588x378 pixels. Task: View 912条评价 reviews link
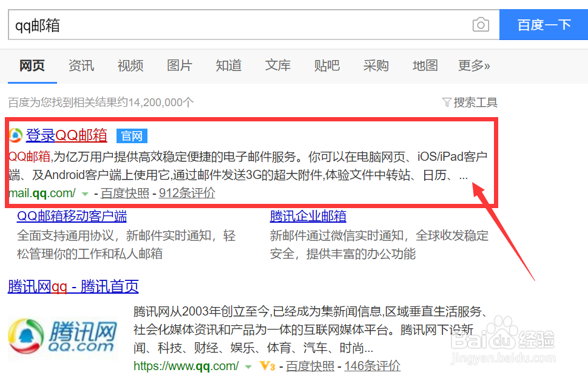click(x=187, y=193)
